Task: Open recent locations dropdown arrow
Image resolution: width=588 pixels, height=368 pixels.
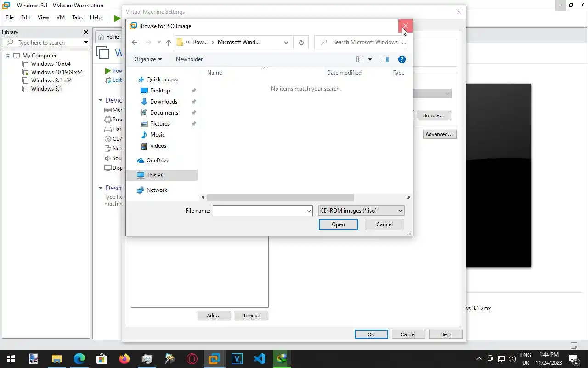Action: coord(159,42)
